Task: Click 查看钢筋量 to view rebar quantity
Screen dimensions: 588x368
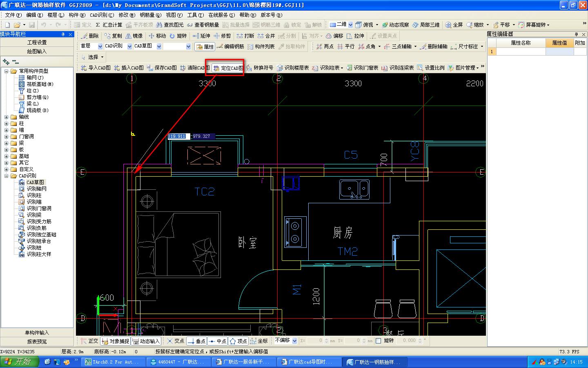Action: (x=203, y=25)
